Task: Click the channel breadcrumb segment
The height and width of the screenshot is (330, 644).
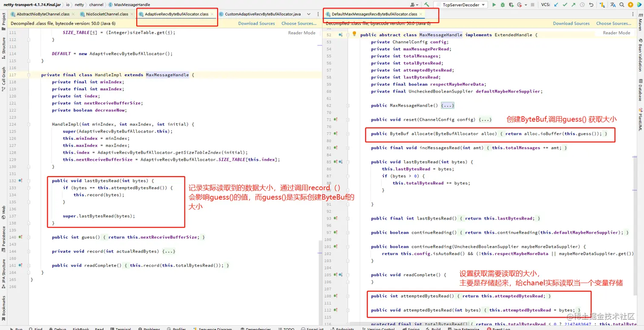Action: click(96, 5)
